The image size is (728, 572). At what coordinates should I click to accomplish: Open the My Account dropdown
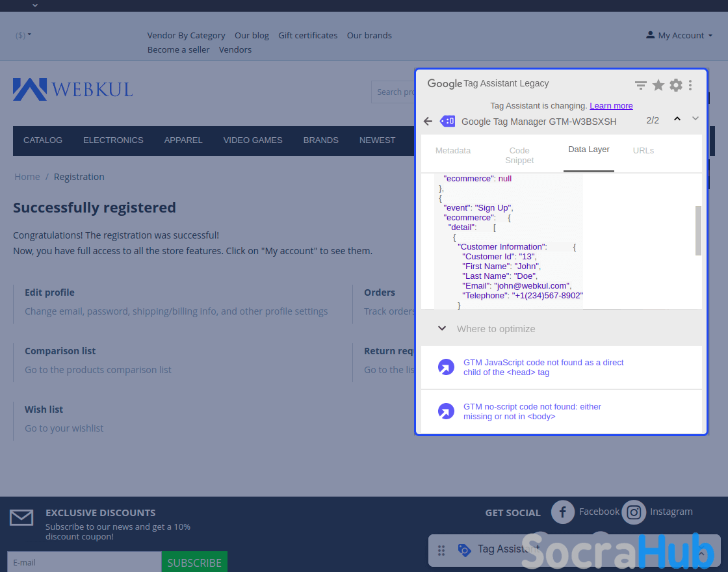(x=679, y=35)
